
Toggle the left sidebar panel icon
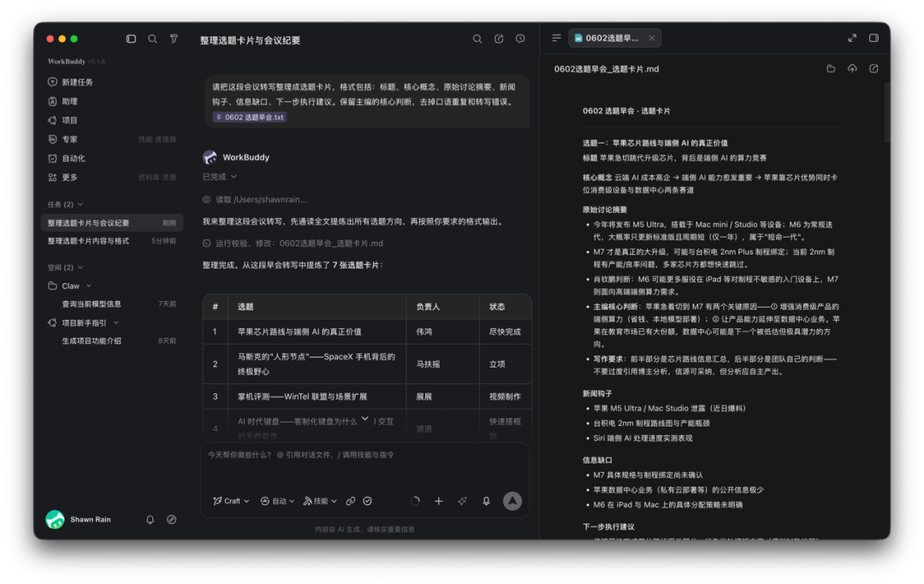click(x=131, y=38)
